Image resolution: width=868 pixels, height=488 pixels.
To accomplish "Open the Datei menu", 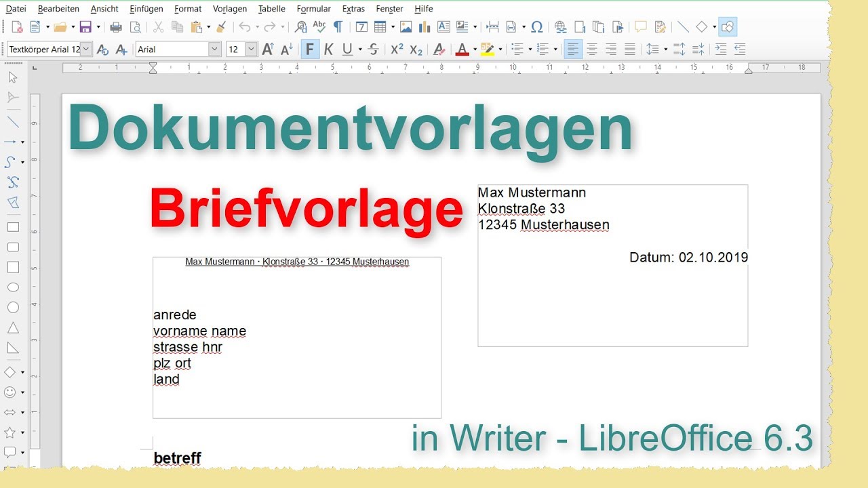I will coord(16,9).
